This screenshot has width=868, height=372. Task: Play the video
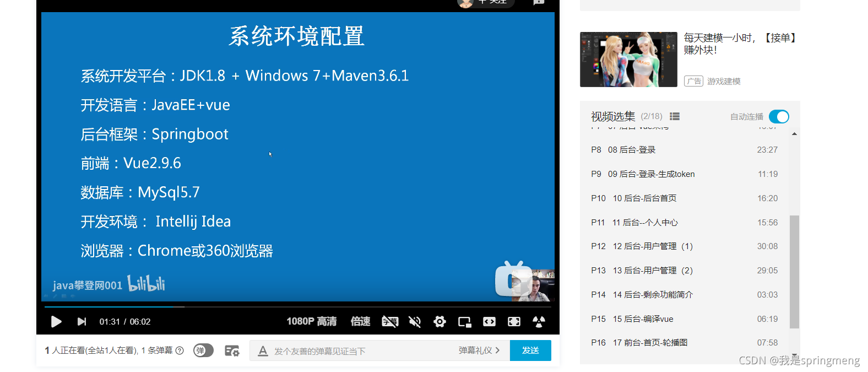tap(56, 321)
